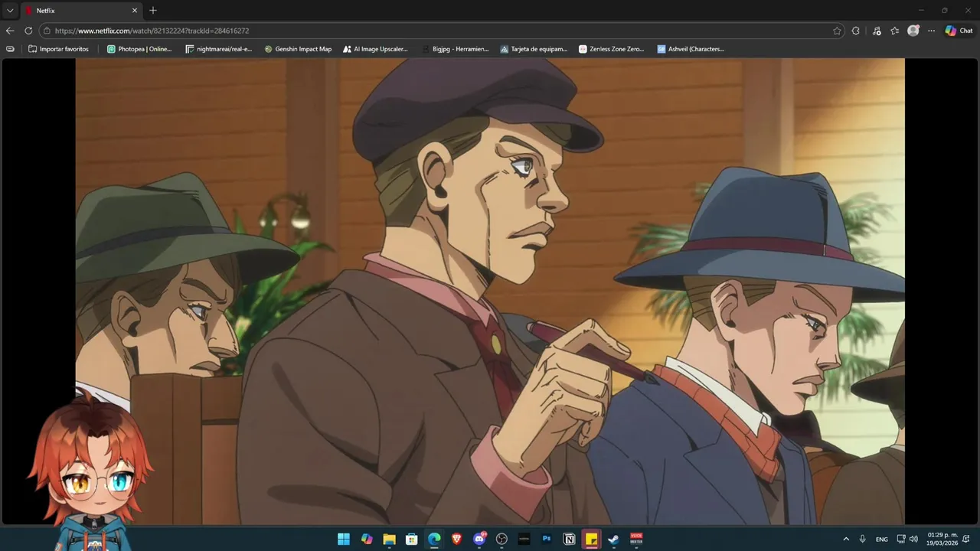Open Microsoft Store from the taskbar
The height and width of the screenshot is (551, 980).
tap(411, 539)
